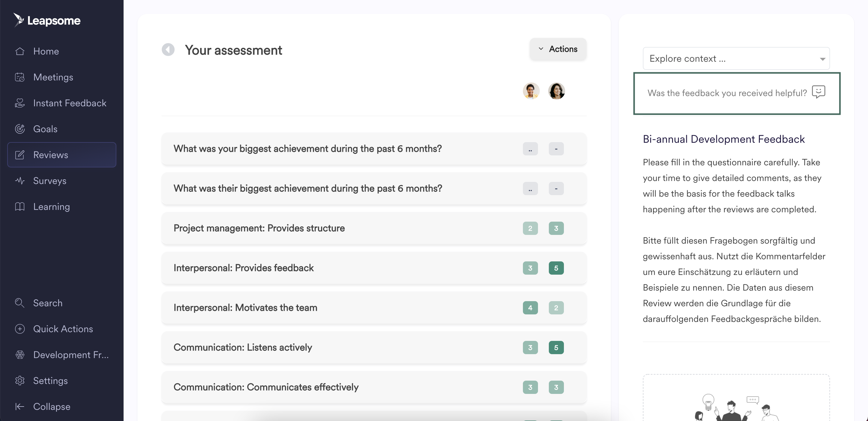Expand 'What was your biggest achievement' question
Image resolution: width=868 pixels, height=421 pixels.
point(374,148)
